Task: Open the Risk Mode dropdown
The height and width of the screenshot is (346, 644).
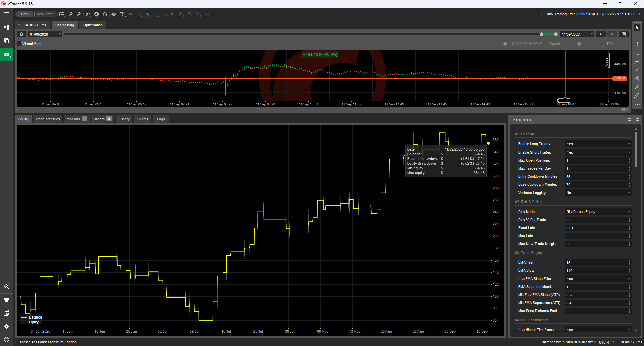Action: 598,212
